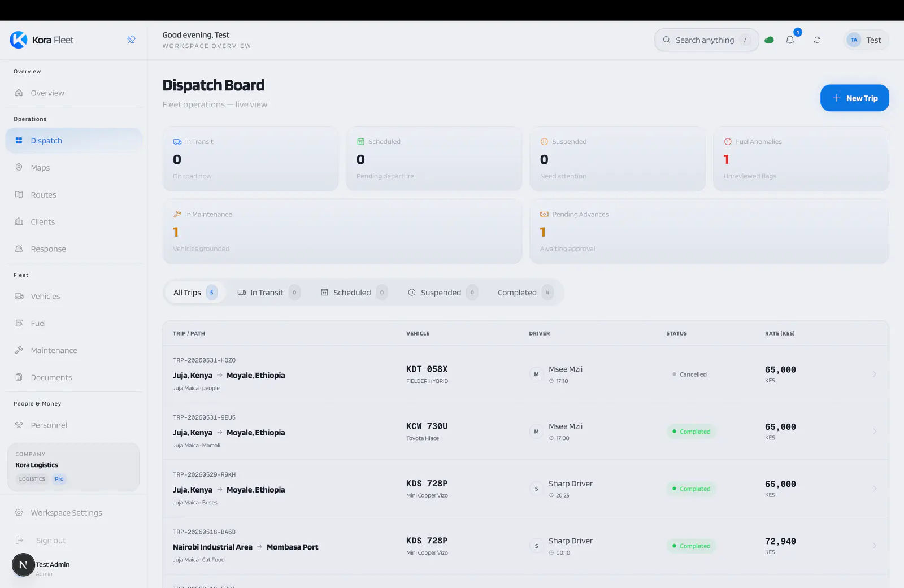Open the In Transit stat card
The image size is (904, 588).
point(250,159)
